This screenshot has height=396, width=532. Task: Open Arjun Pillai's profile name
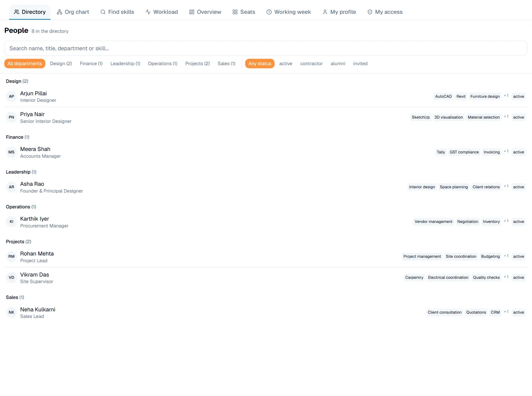click(33, 93)
